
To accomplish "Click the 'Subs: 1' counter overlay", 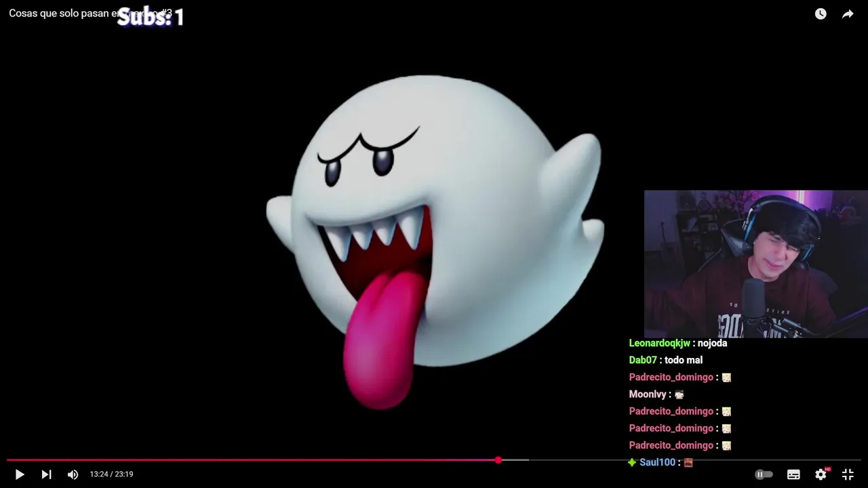I will point(151,17).
